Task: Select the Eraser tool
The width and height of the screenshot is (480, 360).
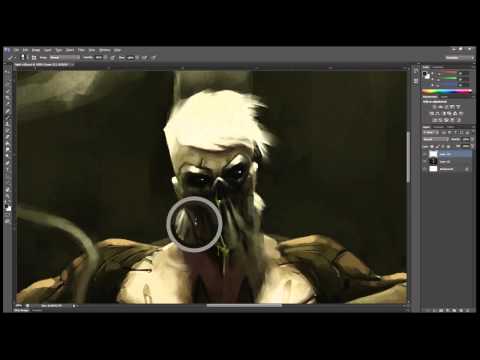Action: [7, 136]
